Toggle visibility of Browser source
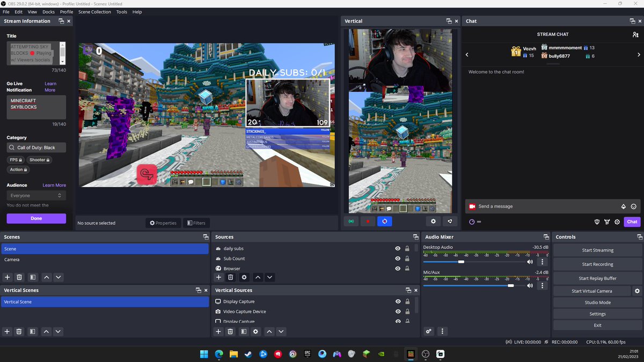 click(398, 268)
